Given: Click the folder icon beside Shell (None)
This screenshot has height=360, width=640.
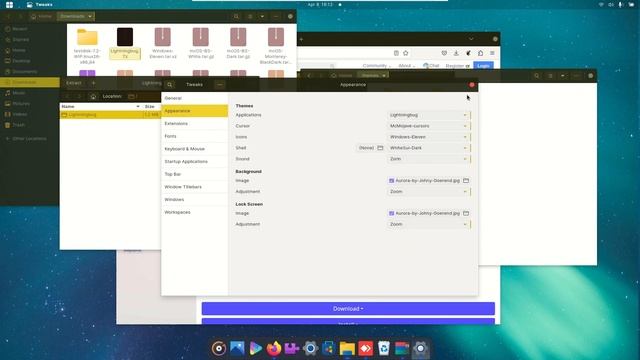Looking at the screenshot, I should [x=380, y=148].
